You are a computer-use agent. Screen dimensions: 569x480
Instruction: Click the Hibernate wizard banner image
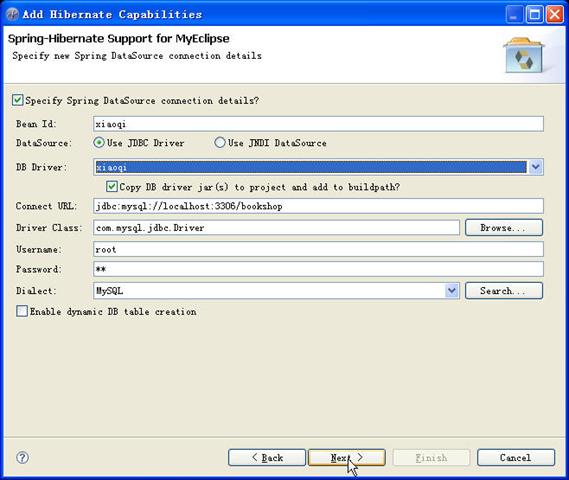(x=524, y=55)
